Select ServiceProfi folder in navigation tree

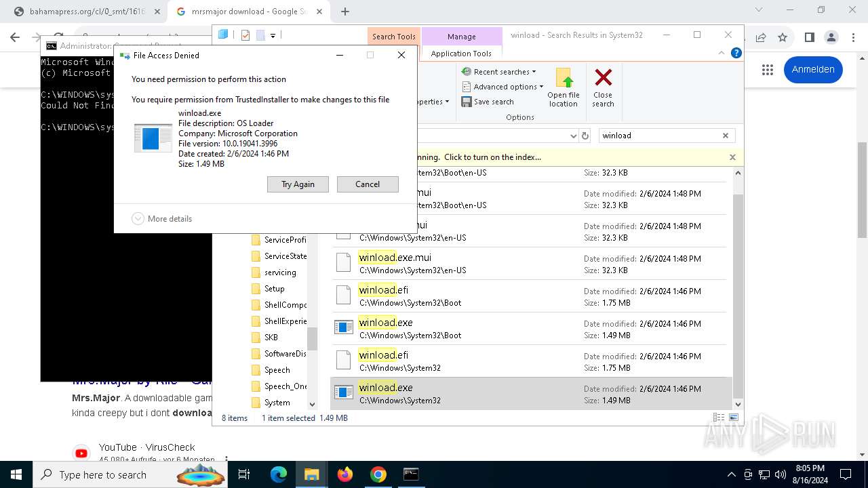[x=279, y=240]
